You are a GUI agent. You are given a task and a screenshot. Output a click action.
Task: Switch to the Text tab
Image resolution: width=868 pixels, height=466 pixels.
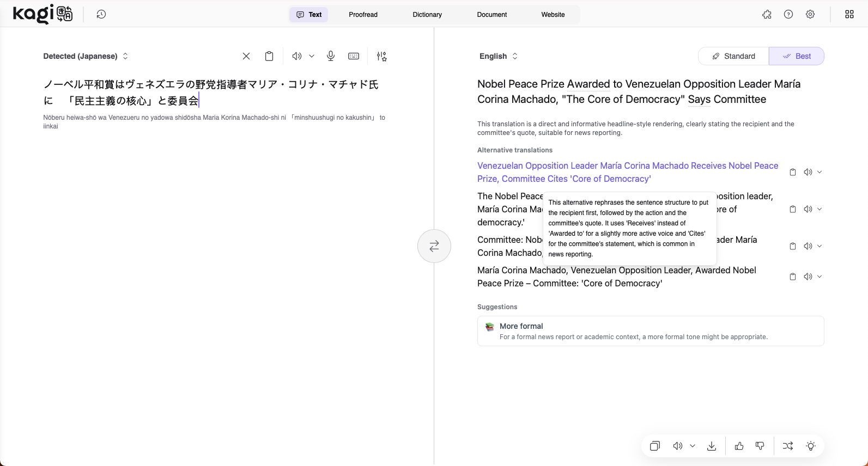309,15
